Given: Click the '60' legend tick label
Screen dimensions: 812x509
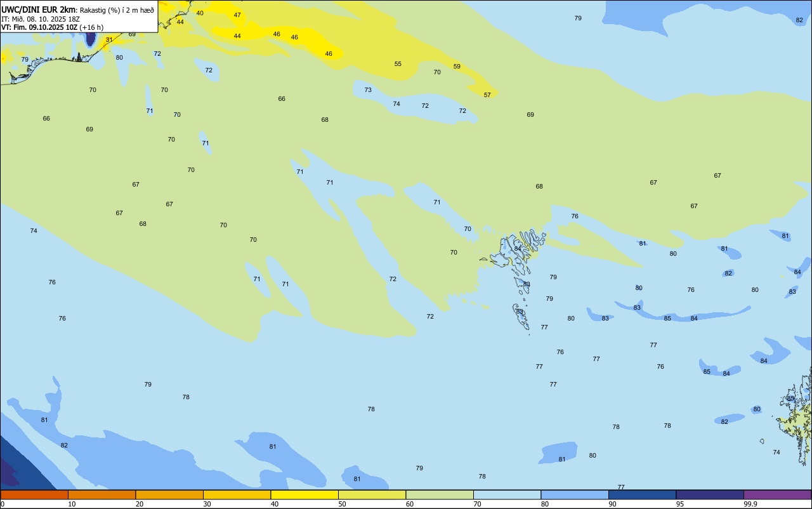Looking at the screenshot, I should click(410, 504).
